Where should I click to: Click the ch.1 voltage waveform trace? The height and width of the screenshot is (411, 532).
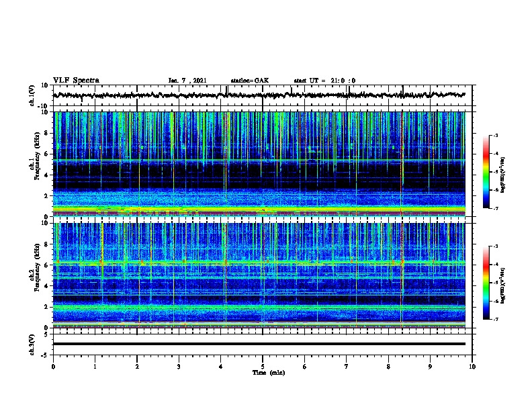[259, 95]
